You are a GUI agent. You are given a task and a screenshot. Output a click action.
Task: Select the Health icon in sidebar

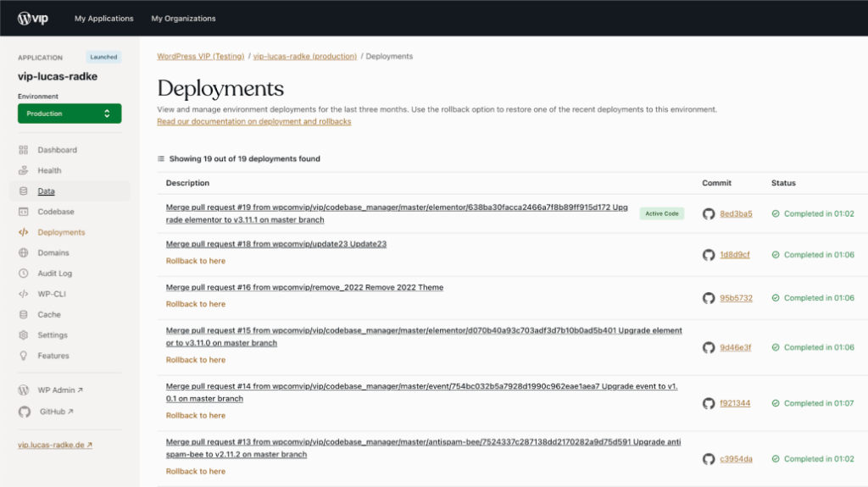(x=23, y=170)
